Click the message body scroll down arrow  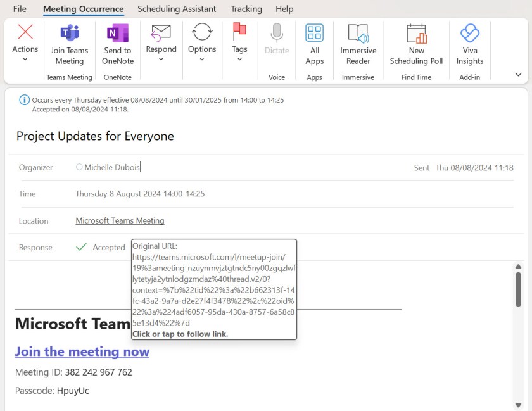click(518, 405)
